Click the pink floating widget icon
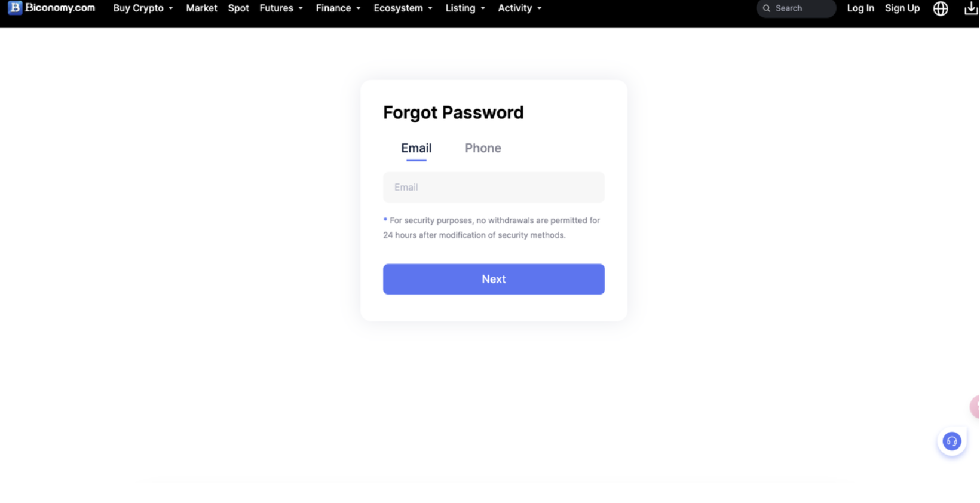Viewport: 980px width, 503px height. 975,407
